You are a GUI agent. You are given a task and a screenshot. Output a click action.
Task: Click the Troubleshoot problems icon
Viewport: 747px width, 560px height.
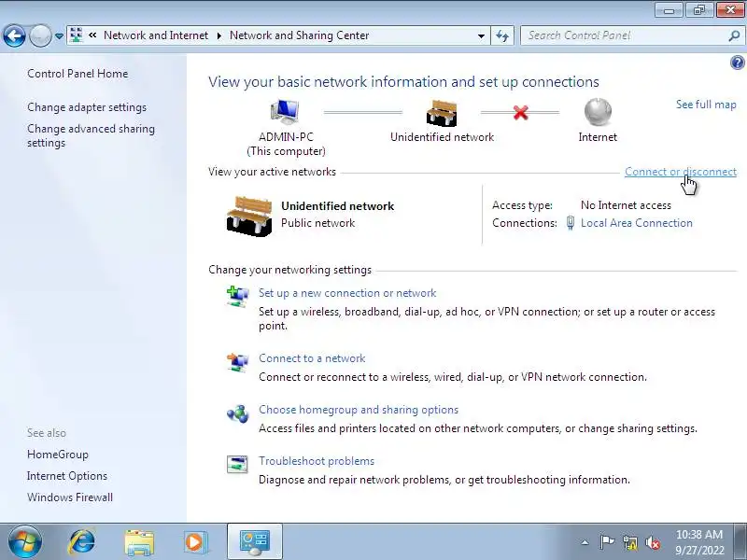point(237,464)
